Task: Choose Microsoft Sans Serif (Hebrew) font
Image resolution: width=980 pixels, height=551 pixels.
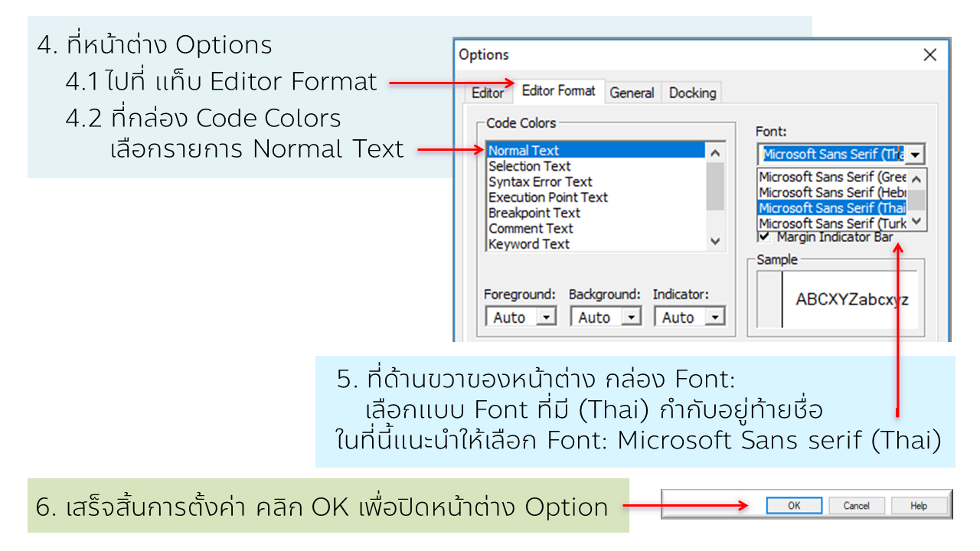Action: pyautogui.click(x=833, y=192)
